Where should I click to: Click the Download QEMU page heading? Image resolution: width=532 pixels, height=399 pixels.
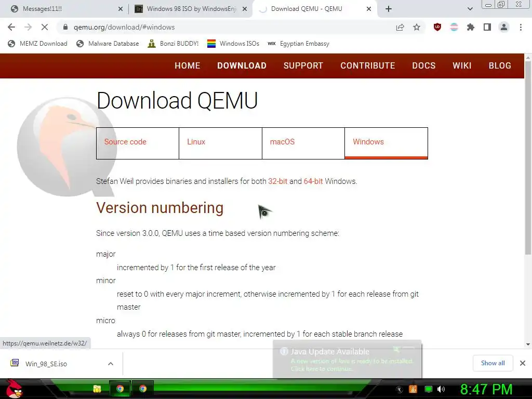coord(177,100)
